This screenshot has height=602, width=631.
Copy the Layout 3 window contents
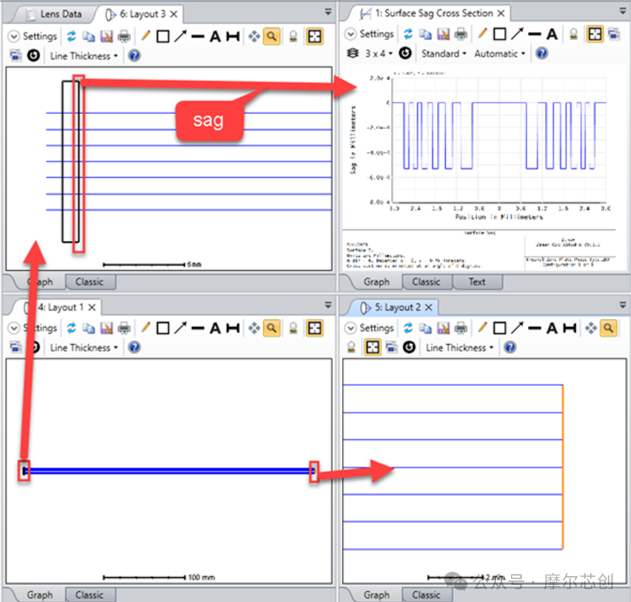89,36
